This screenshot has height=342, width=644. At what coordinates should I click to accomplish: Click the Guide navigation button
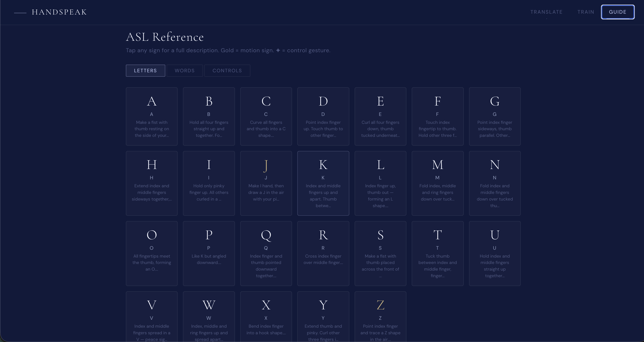pyautogui.click(x=618, y=12)
